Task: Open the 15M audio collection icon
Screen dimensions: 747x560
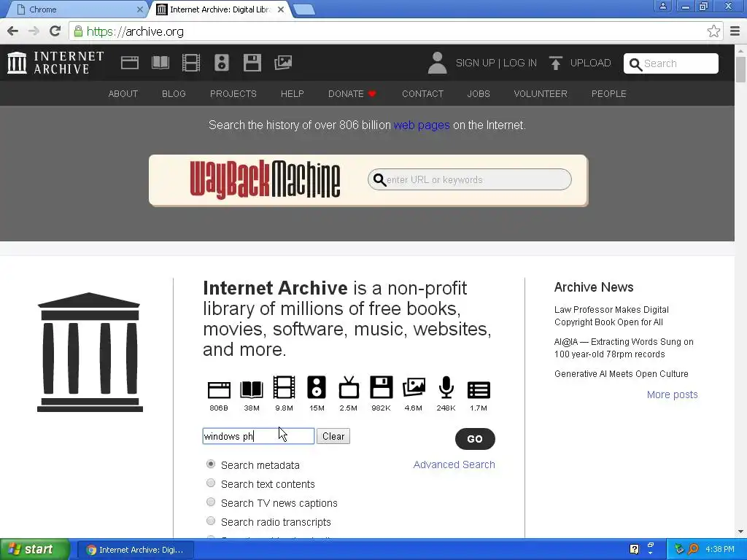Action: click(x=317, y=387)
